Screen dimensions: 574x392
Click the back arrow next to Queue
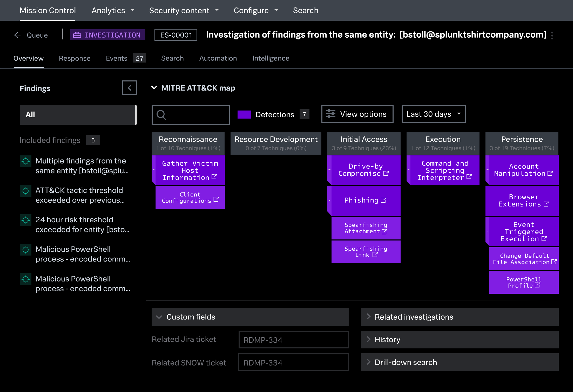tap(17, 35)
